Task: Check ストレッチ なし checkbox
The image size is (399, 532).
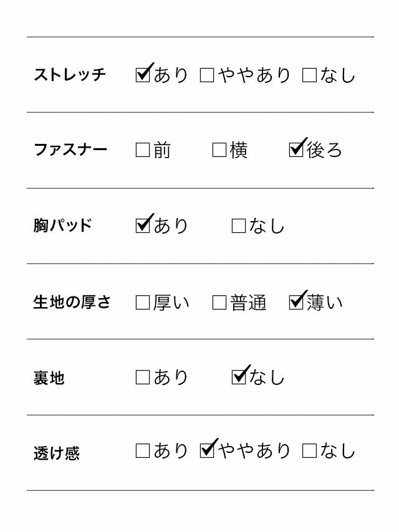Action: (x=309, y=75)
